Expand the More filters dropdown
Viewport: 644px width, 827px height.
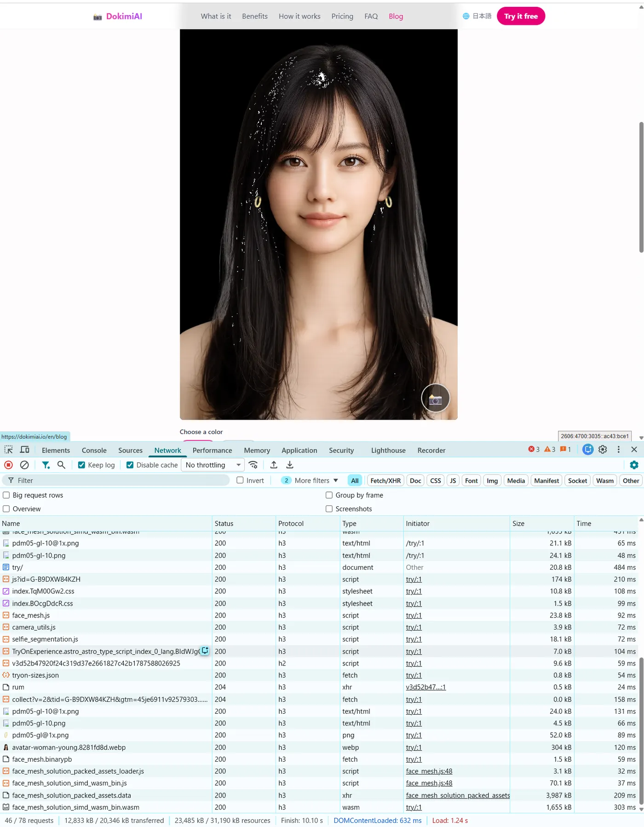coord(310,480)
